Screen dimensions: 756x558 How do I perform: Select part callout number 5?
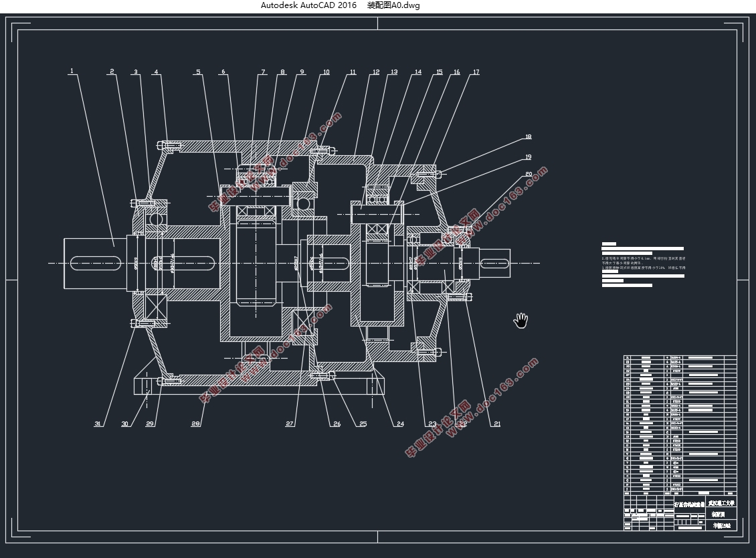(198, 72)
